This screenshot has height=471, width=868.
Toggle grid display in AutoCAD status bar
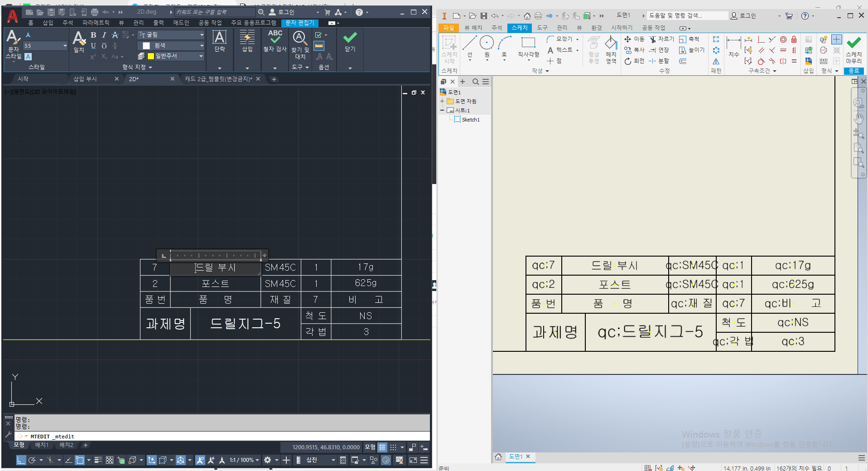coord(382,447)
